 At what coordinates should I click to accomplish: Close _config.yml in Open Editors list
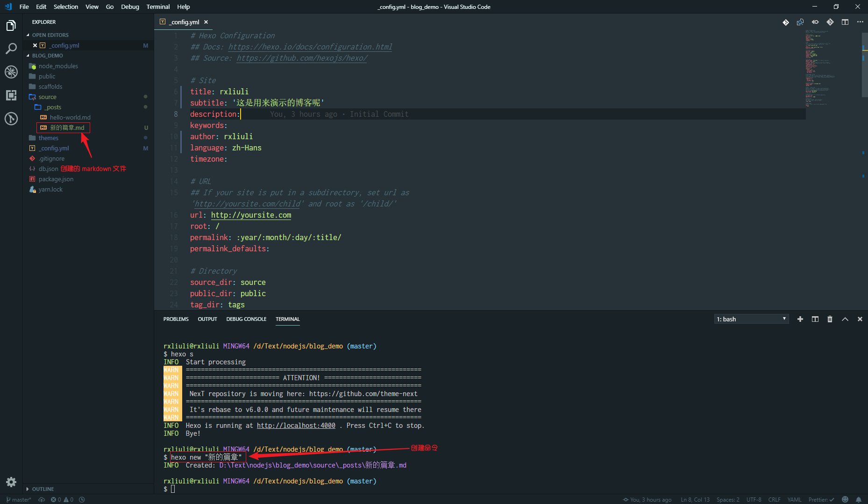point(35,45)
